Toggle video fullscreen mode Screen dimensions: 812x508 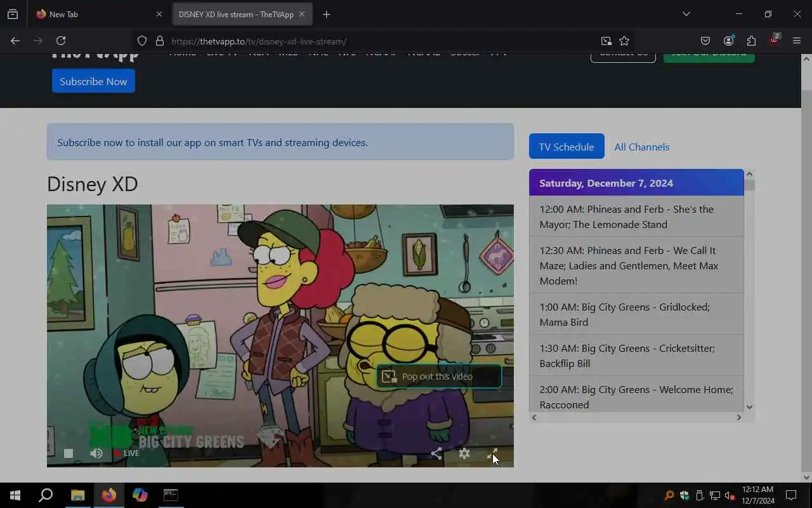(x=492, y=453)
